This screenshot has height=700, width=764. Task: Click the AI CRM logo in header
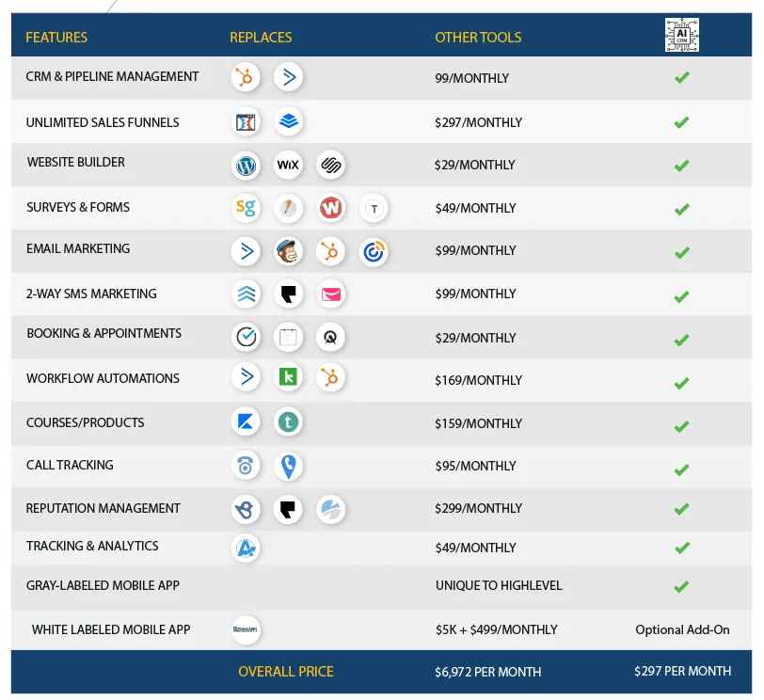[x=681, y=35]
